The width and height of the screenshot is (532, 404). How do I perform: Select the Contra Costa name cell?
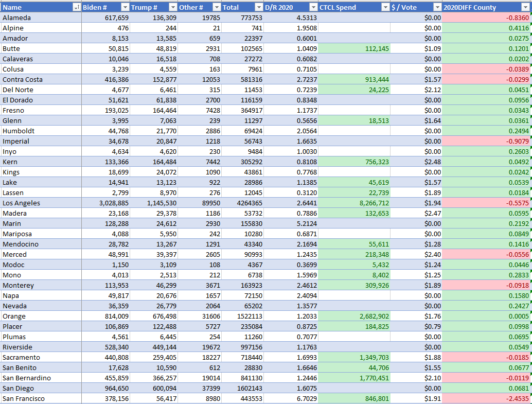[x=41, y=79]
